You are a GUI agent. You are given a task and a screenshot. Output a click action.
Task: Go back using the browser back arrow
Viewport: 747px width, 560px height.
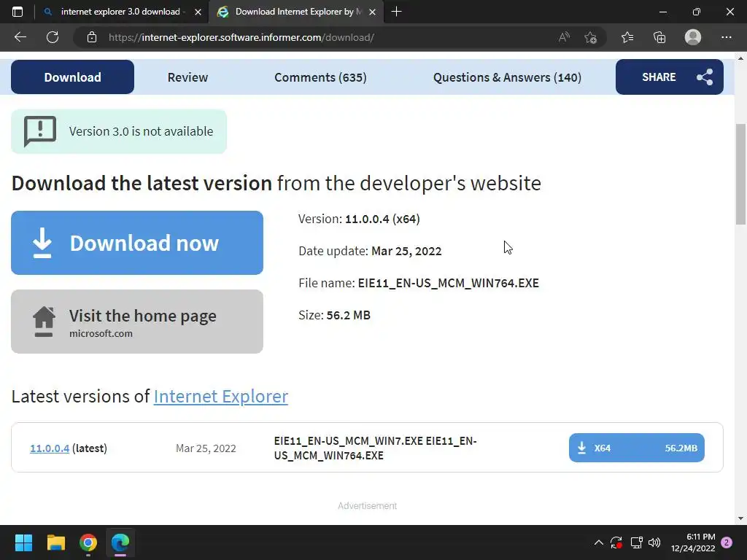click(x=20, y=37)
